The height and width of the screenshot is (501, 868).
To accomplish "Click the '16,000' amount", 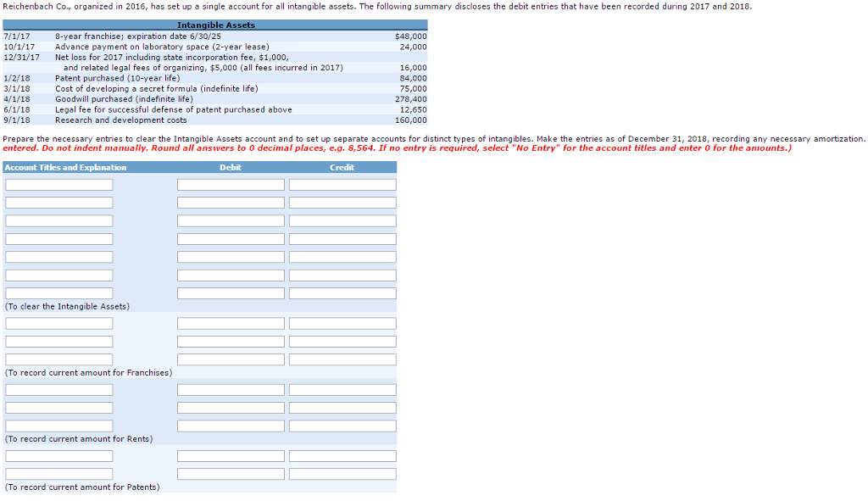I will point(413,68).
